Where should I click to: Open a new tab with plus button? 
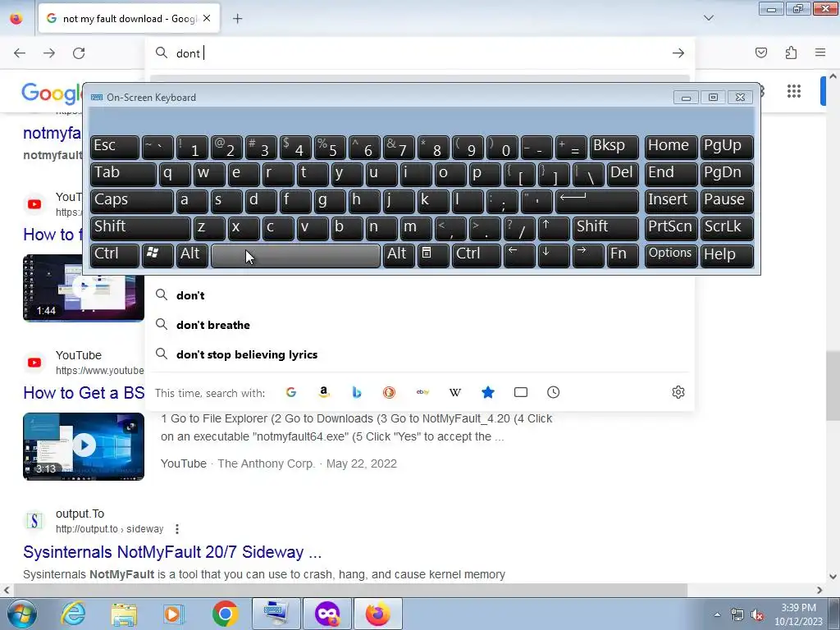tap(237, 19)
